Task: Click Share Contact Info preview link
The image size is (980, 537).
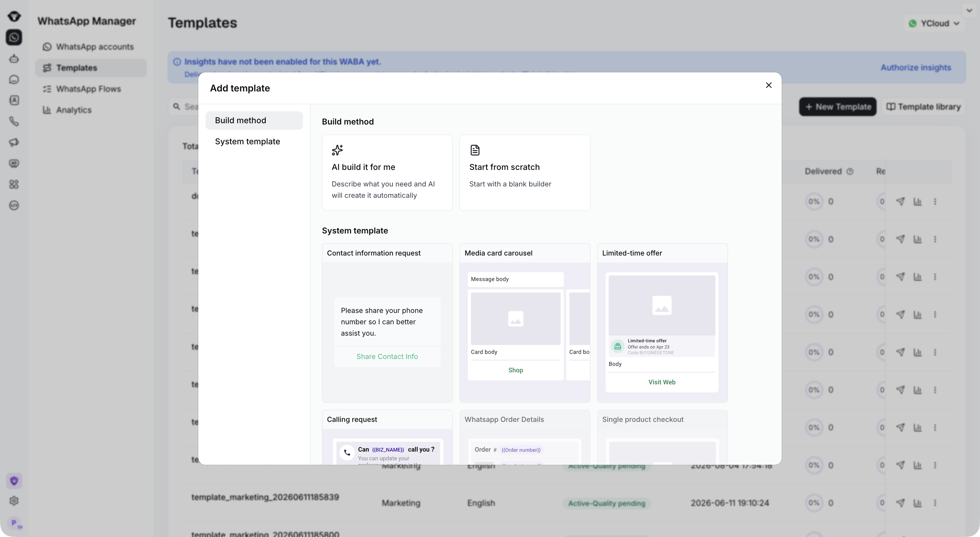Action: 387,357
